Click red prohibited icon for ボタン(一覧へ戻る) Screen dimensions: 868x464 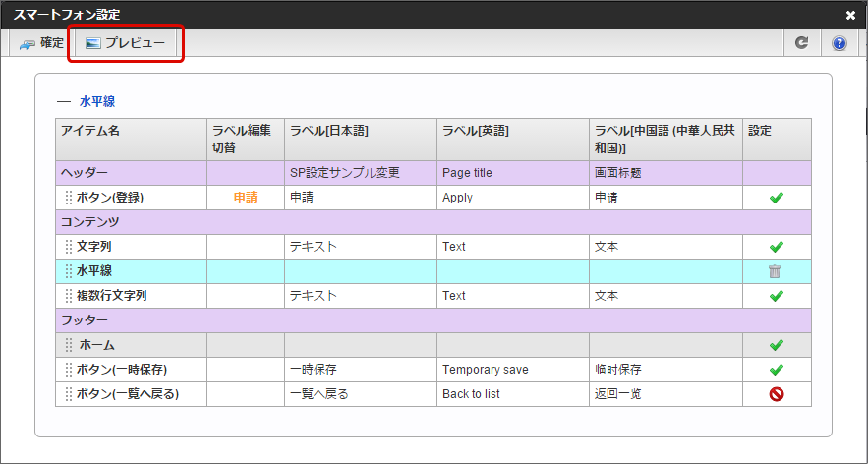click(x=776, y=394)
